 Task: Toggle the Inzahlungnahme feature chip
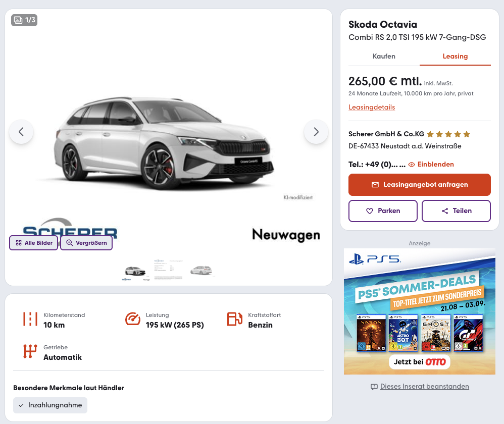[x=50, y=405]
